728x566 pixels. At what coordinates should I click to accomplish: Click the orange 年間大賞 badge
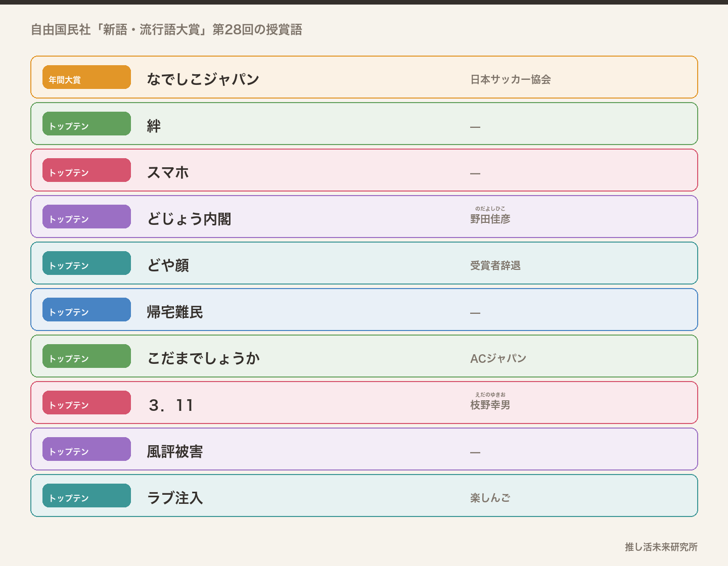pos(86,77)
